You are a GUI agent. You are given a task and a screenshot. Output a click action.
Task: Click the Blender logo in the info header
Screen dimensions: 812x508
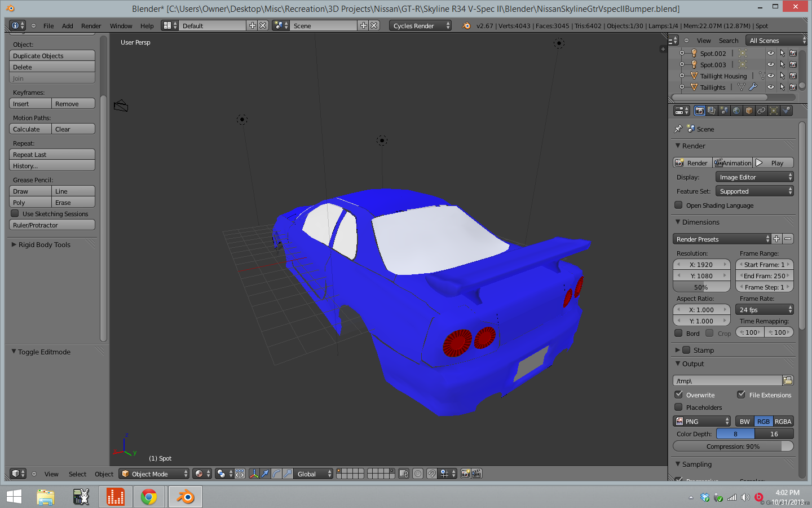pos(466,25)
